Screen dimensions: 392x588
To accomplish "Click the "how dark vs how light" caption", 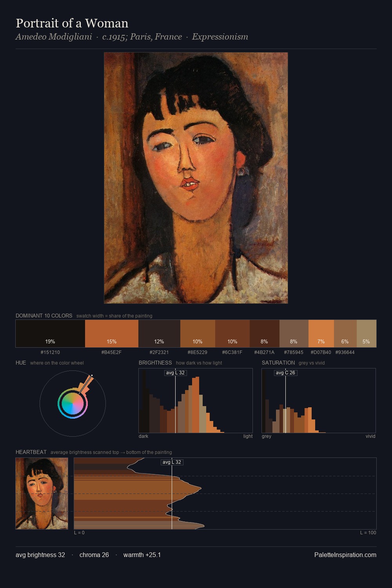I will coord(199,363).
